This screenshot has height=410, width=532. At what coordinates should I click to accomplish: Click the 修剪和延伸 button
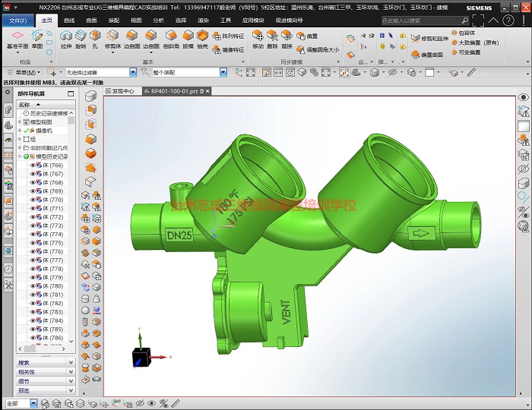[429, 39]
